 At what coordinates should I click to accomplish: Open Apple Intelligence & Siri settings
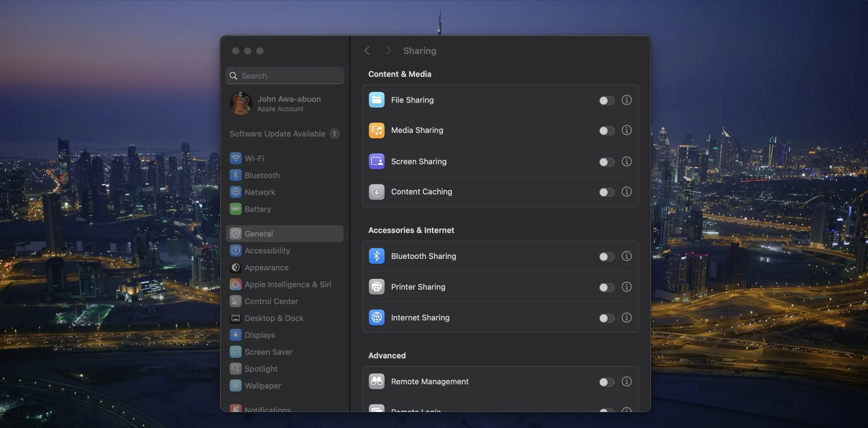pyautogui.click(x=287, y=284)
